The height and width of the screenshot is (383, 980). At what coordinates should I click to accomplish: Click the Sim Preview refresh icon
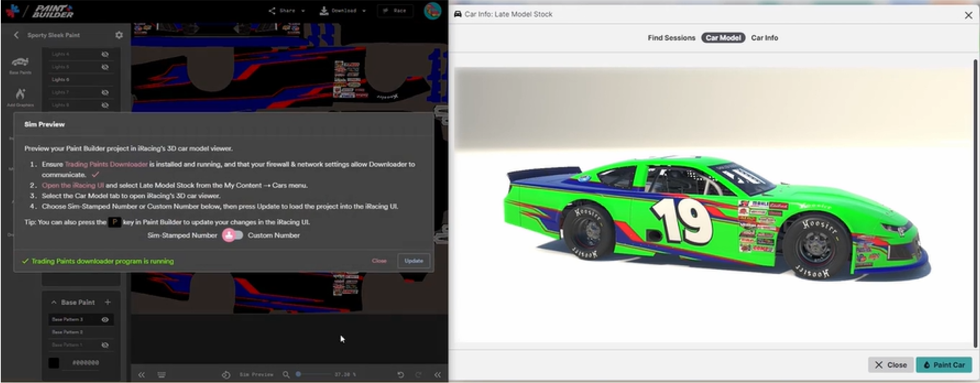tap(226, 374)
